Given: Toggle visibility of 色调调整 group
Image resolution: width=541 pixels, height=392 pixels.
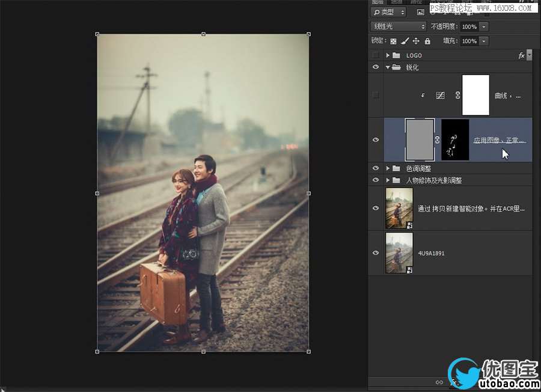Looking at the screenshot, I should click(376, 168).
